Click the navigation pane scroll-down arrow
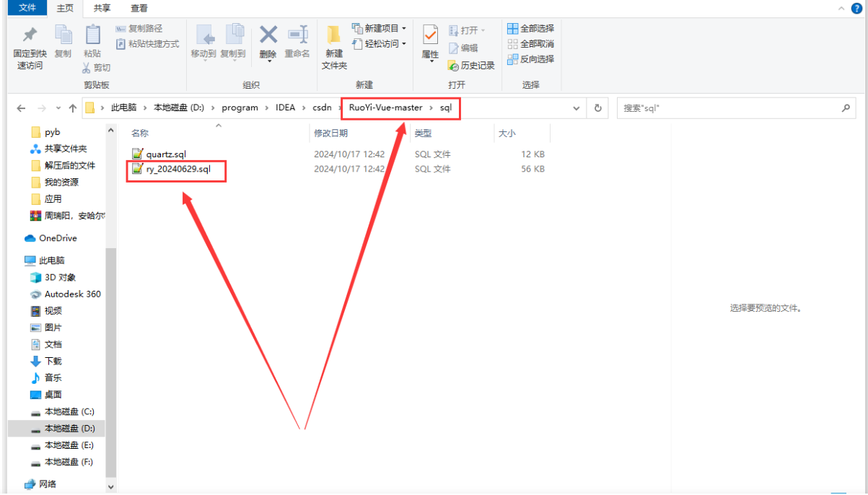The width and height of the screenshot is (868, 495). pos(111,487)
